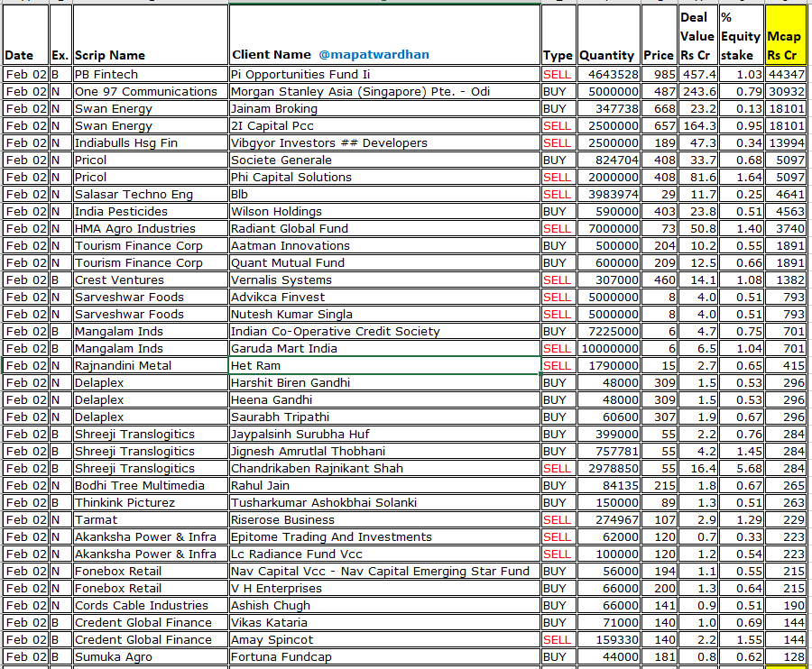This screenshot has width=812, height=669.
Task: Click the 'Client Name' header cell
Action: point(384,35)
